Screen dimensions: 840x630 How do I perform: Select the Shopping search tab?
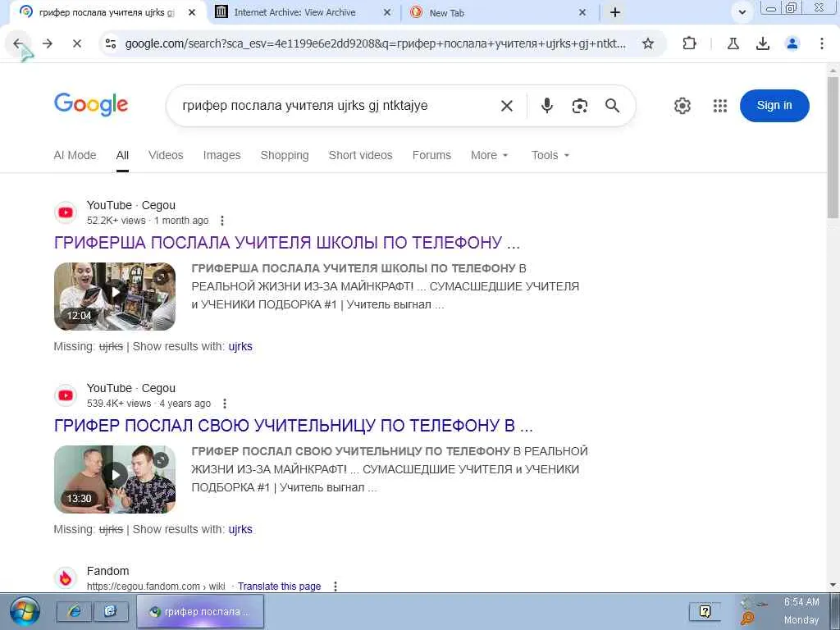(x=285, y=155)
